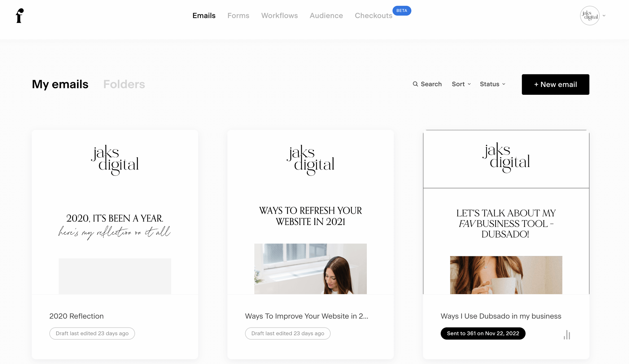View analytics for the Dubsado email
Viewport: 629px width, 364px height.
(x=567, y=334)
